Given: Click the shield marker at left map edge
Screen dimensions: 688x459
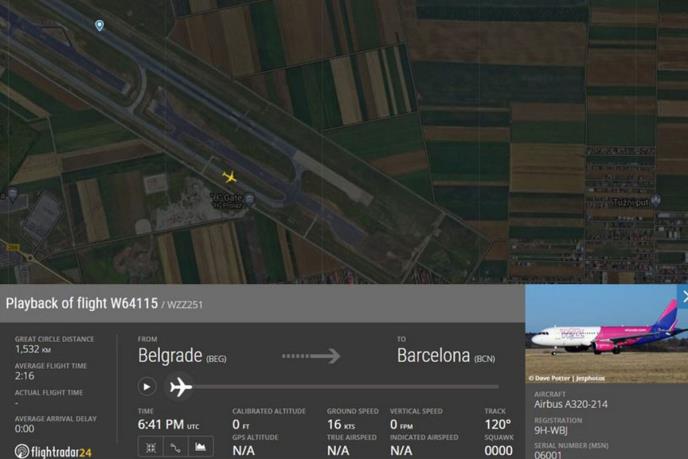Looking at the screenshot, I should 13,194.
